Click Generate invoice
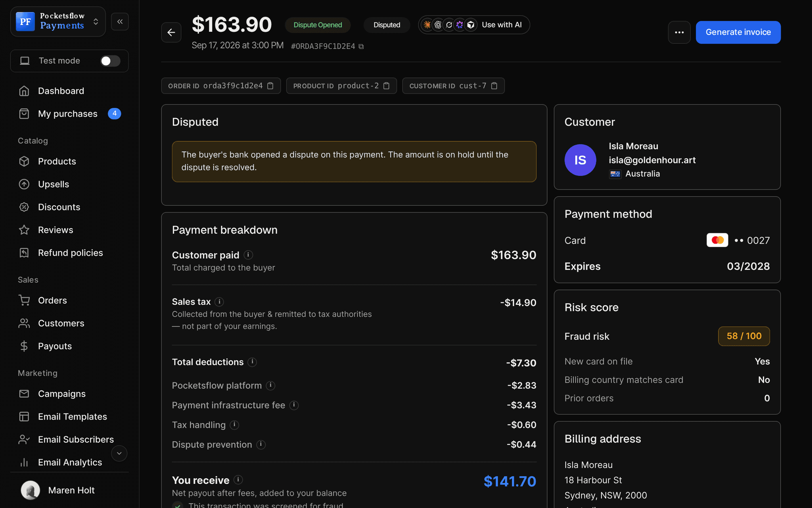 (738, 32)
